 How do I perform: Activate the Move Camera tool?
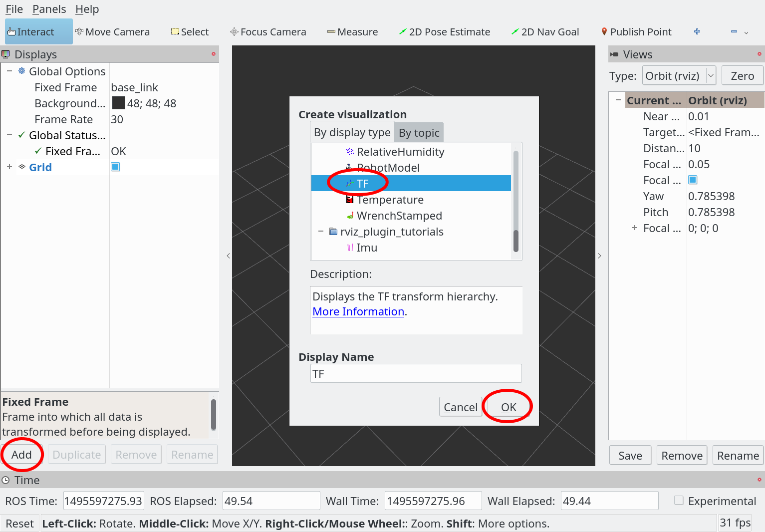point(112,32)
